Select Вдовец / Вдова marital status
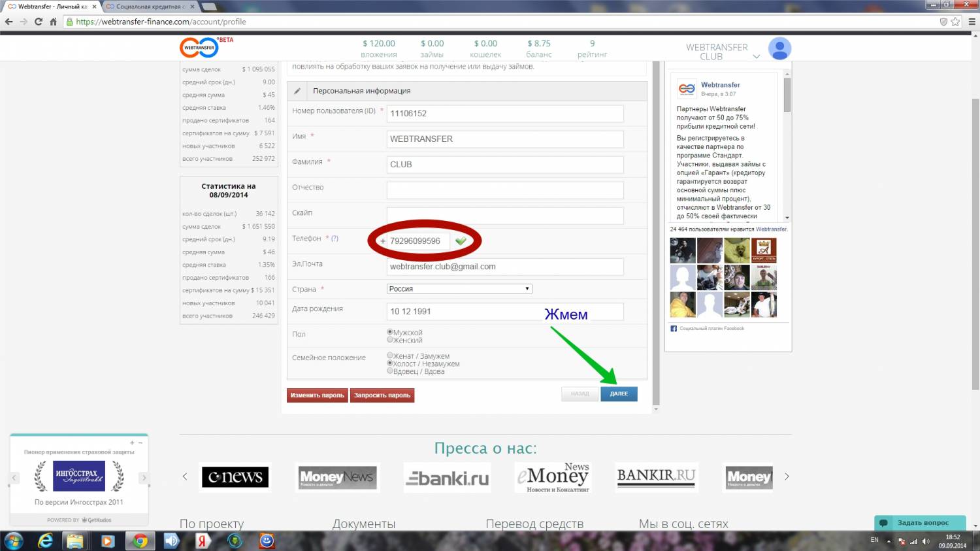The height and width of the screenshot is (551, 980). 390,371
